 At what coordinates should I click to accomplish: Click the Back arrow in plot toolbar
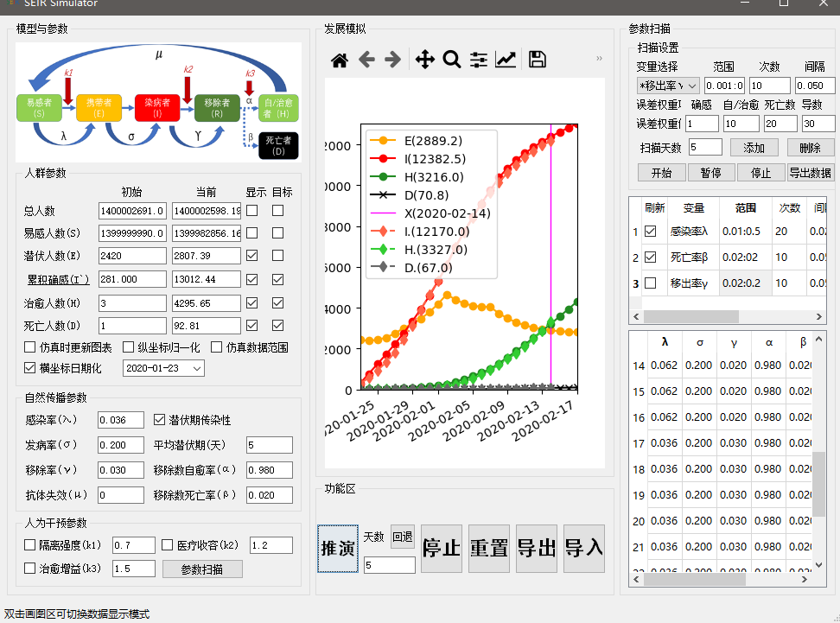(x=366, y=60)
